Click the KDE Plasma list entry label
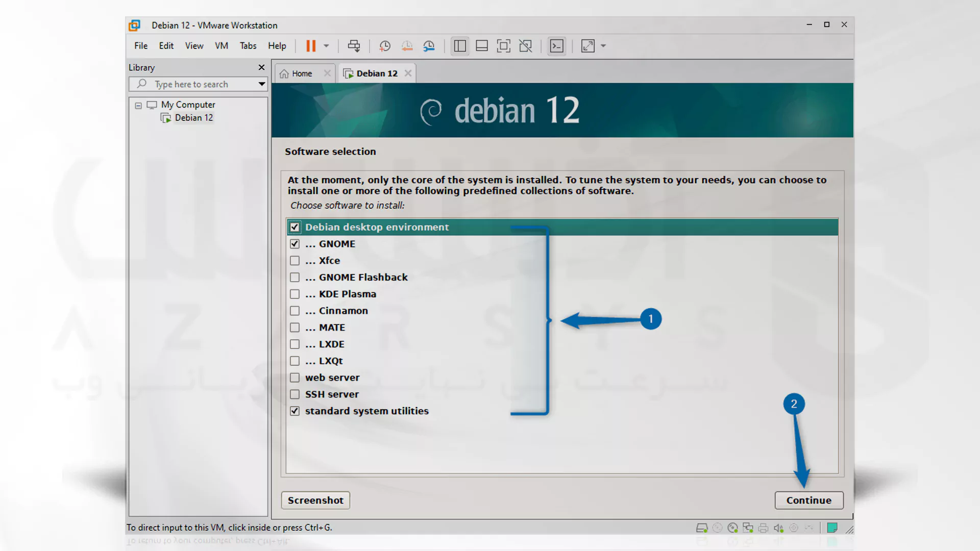Image resolution: width=980 pixels, height=551 pixels. [x=347, y=294]
